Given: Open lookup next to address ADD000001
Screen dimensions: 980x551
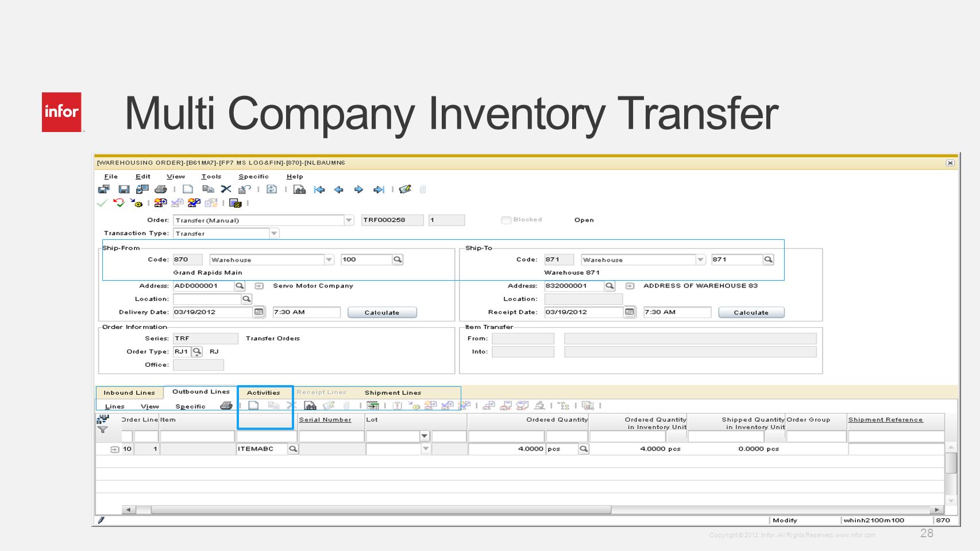Looking at the screenshot, I should [240, 285].
